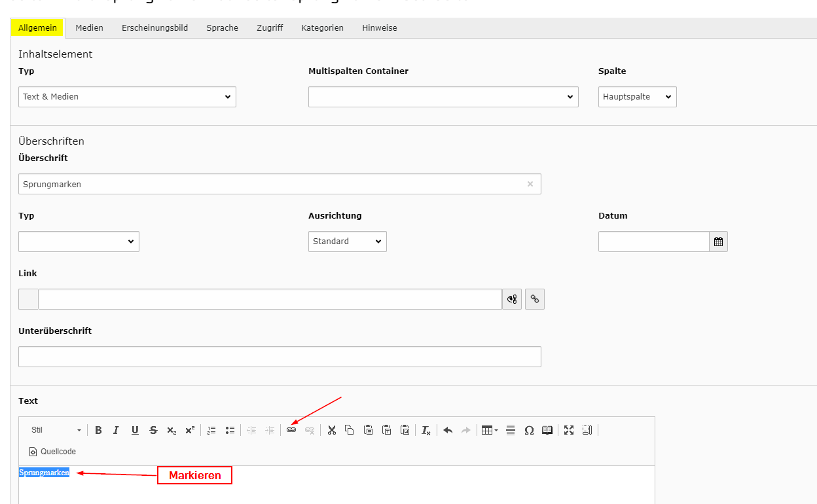Clear the Überschrift field with the X
Viewport: 817px width, 504px height.
[x=530, y=184]
